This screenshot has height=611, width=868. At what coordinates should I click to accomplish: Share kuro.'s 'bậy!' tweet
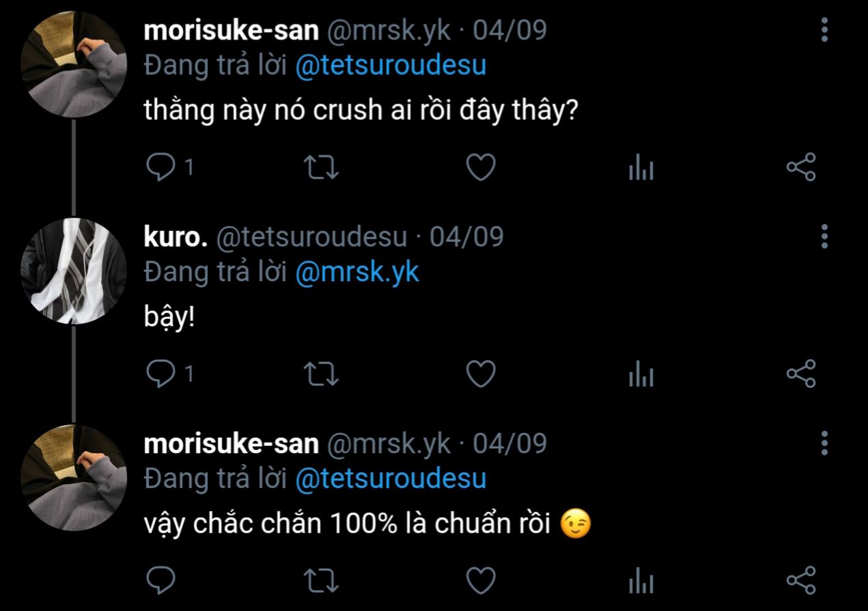[800, 373]
